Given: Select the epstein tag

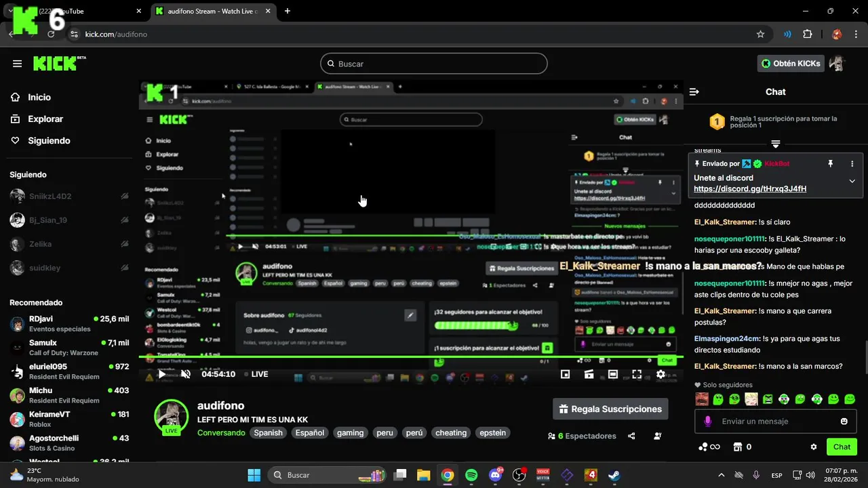Looking at the screenshot, I should [x=493, y=432].
